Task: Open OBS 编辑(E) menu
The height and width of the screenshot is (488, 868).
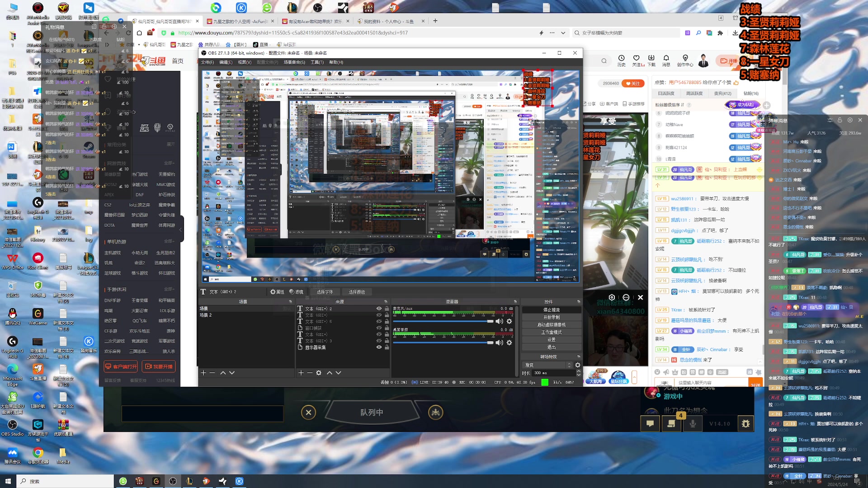Action: coord(226,62)
